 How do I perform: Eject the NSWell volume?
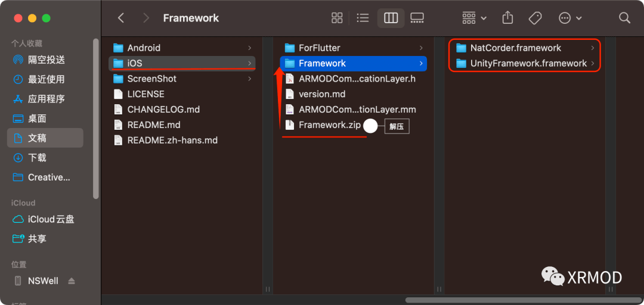coord(72,281)
